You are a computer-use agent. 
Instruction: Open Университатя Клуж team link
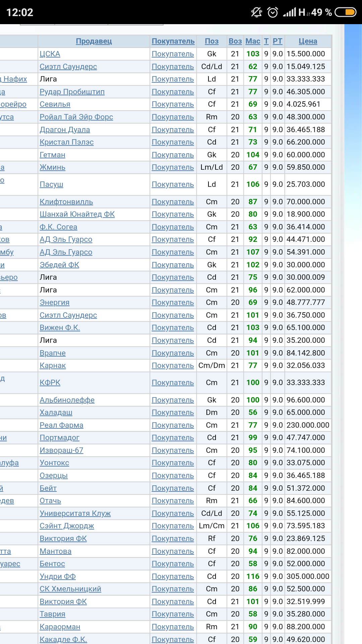pos(75,514)
